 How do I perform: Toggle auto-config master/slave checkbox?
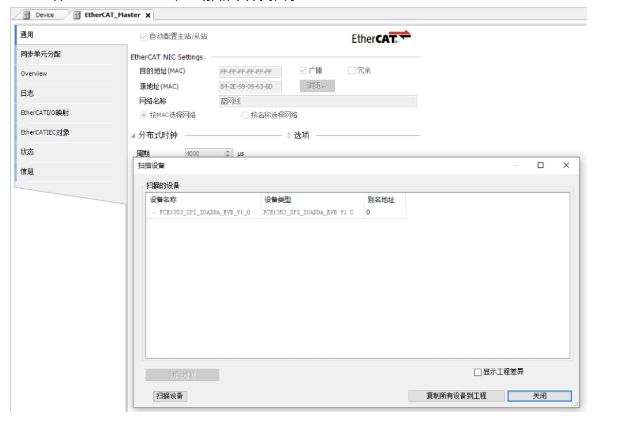click(144, 37)
